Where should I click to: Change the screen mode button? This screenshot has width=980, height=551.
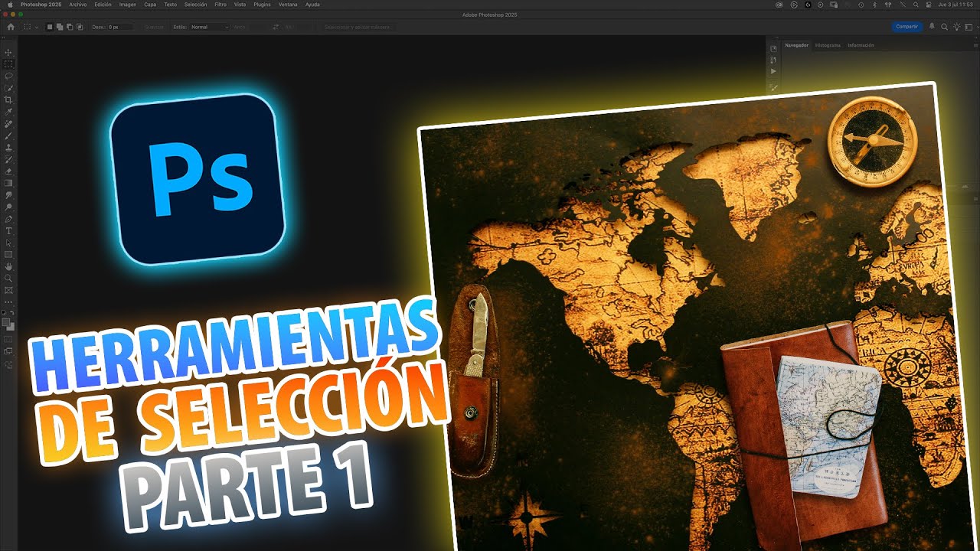point(9,351)
